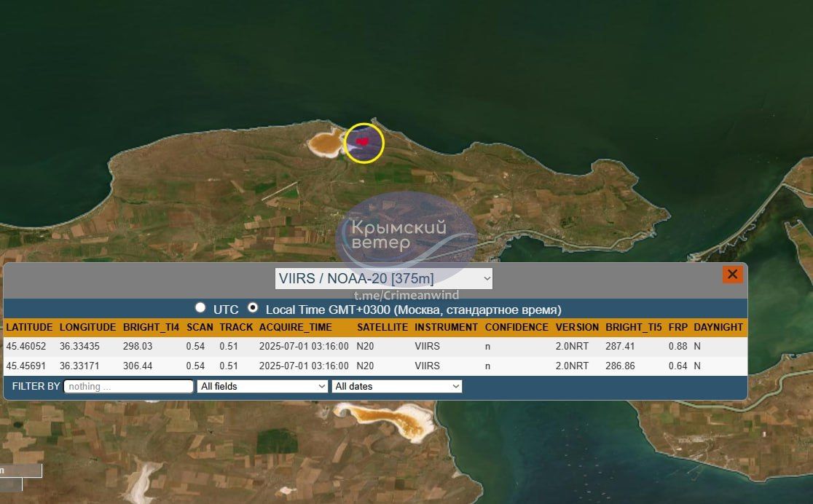
Task: Select the Local Time GMT+0300 radio button
Action: [x=253, y=308]
